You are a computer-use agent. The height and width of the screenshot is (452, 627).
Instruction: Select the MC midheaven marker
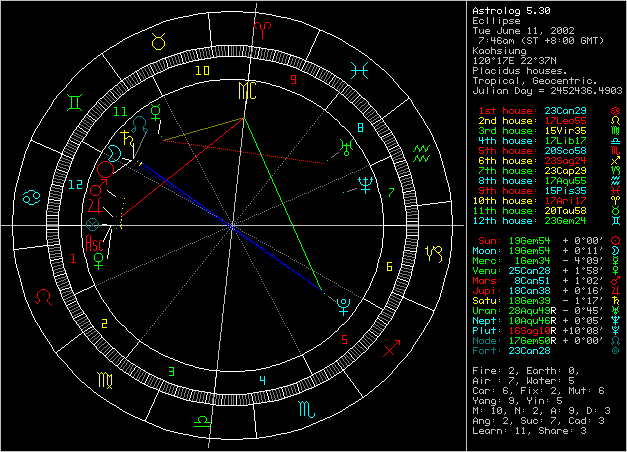(x=244, y=90)
